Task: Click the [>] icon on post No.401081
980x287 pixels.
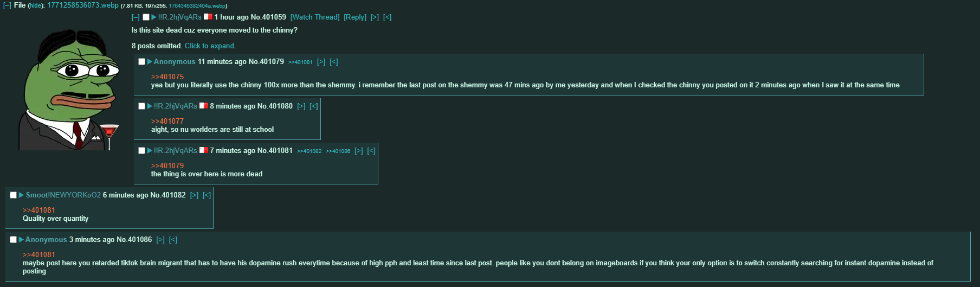Action: tap(358, 151)
